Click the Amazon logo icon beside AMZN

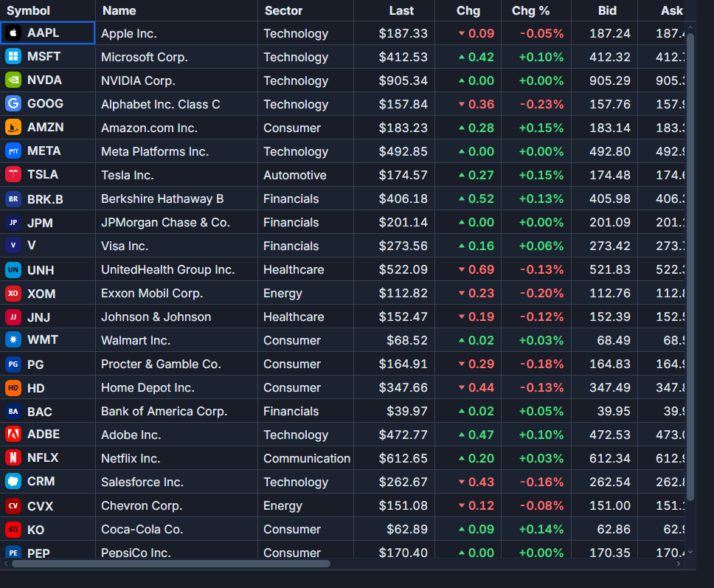coord(13,128)
